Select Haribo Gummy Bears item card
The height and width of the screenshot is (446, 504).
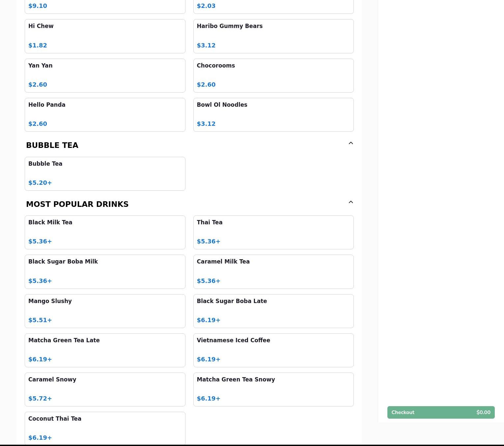273,36
